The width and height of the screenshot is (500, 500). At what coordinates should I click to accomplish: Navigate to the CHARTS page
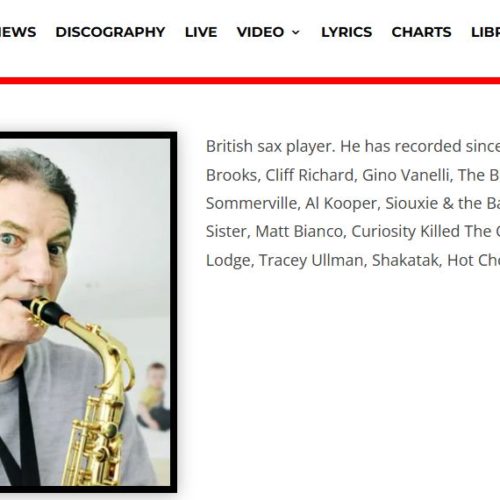421,32
